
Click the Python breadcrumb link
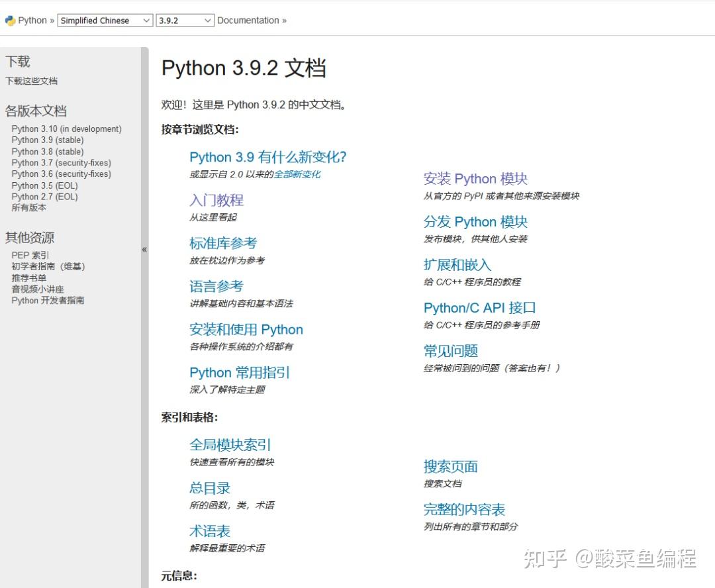coord(32,21)
